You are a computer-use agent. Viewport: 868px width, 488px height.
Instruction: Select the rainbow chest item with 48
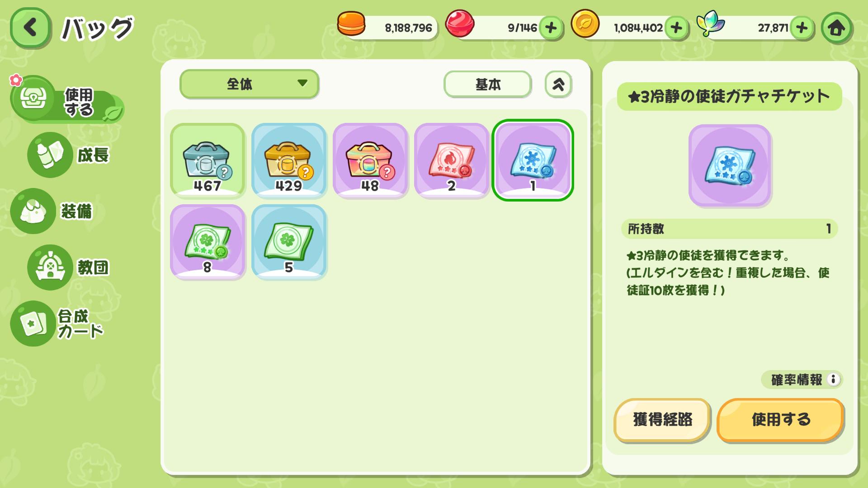[x=370, y=160]
